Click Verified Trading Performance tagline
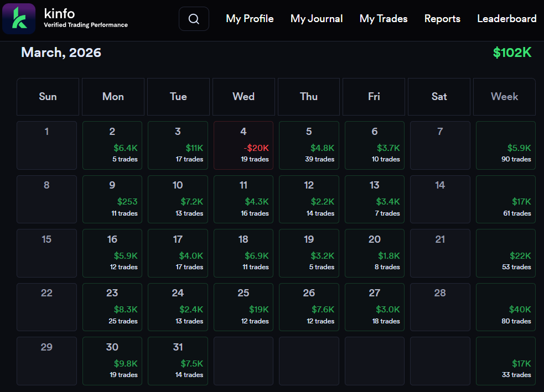Image resolution: width=544 pixels, height=392 pixels. 86,25
